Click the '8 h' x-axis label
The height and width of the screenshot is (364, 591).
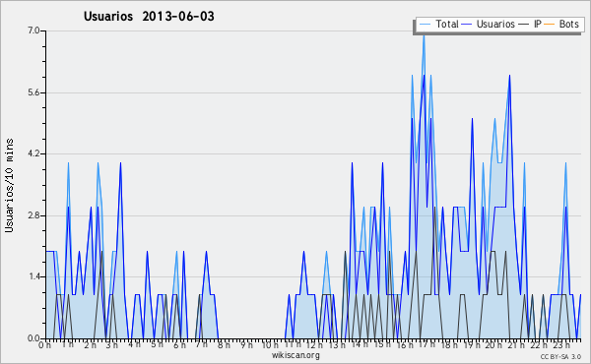click(x=224, y=345)
